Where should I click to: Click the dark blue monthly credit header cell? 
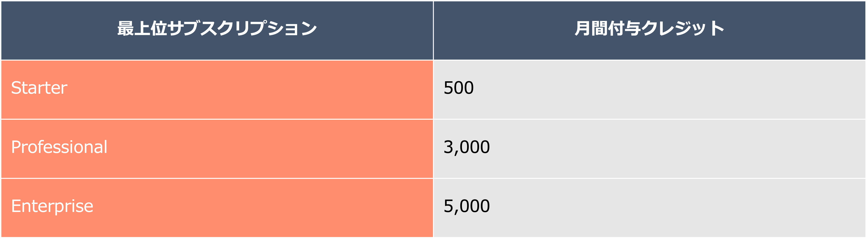click(x=649, y=30)
